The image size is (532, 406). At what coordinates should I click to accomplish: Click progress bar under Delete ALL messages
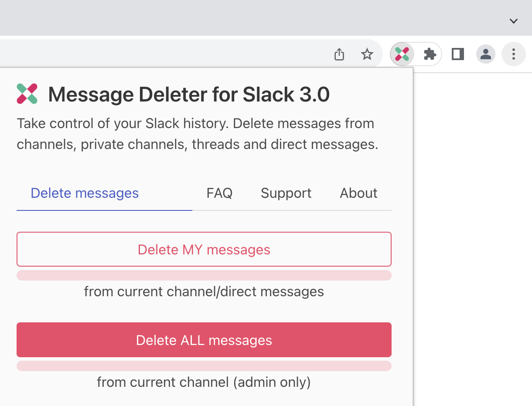pos(204,366)
